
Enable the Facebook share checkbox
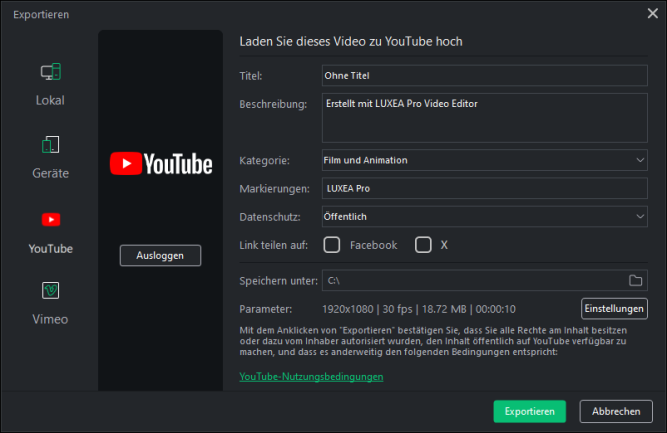pyautogui.click(x=332, y=245)
